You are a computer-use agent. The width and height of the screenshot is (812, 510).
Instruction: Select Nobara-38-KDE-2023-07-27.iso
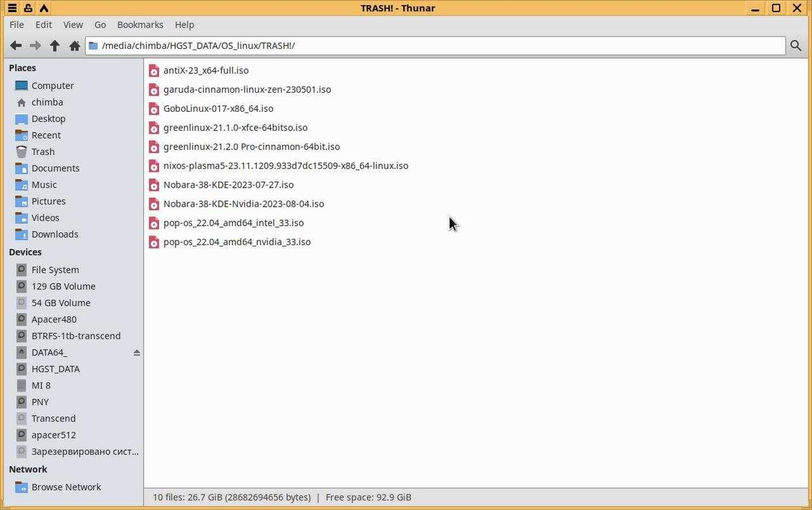click(x=229, y=184)
